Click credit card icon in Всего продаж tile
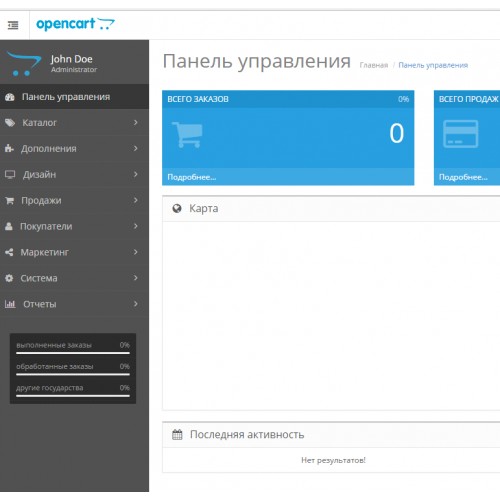The height and width of the screenshot is (500, 500). (460, 134)
